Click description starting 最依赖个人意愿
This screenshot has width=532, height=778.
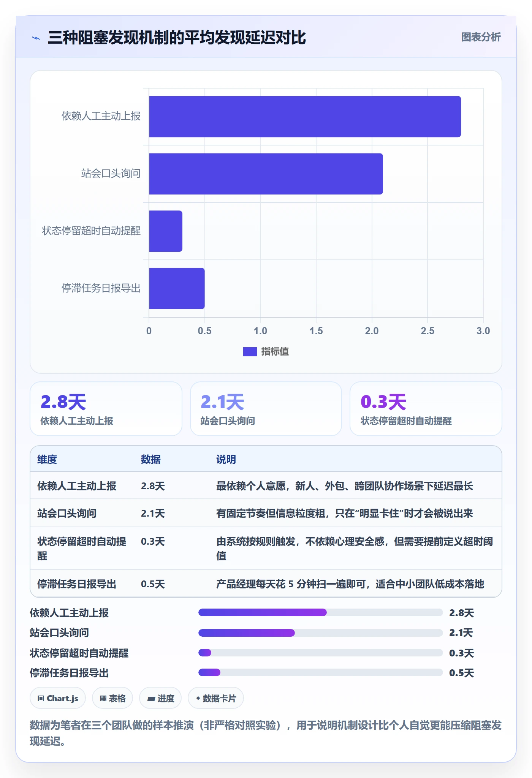coord(345,486)
